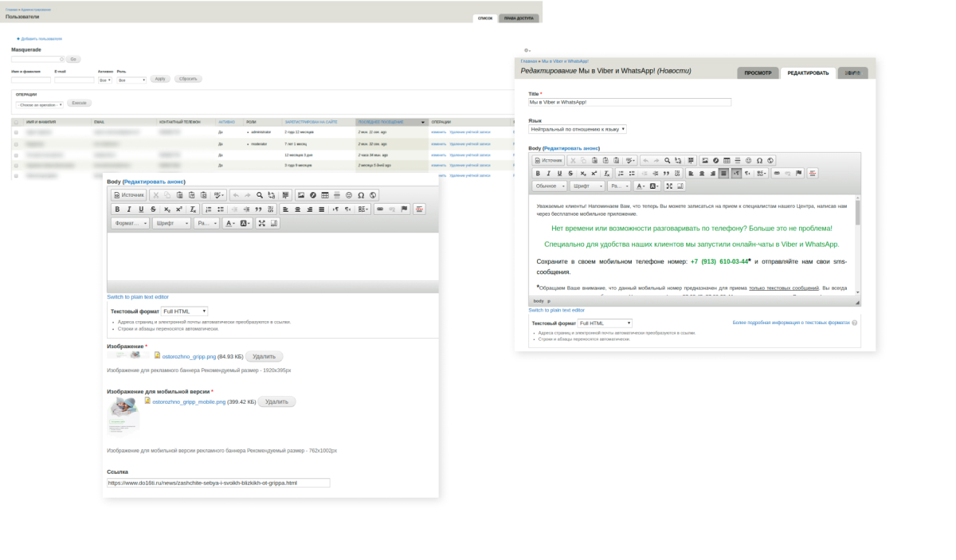Open the Язык language dropdown

pos(578,129)
